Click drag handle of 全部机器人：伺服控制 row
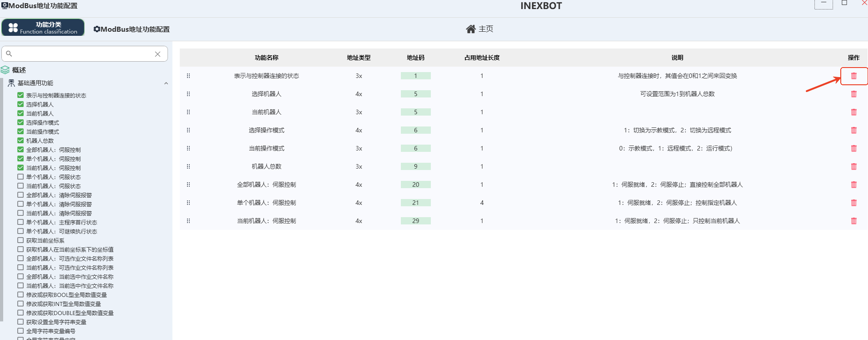868x340 pixels. coord(188,185)
